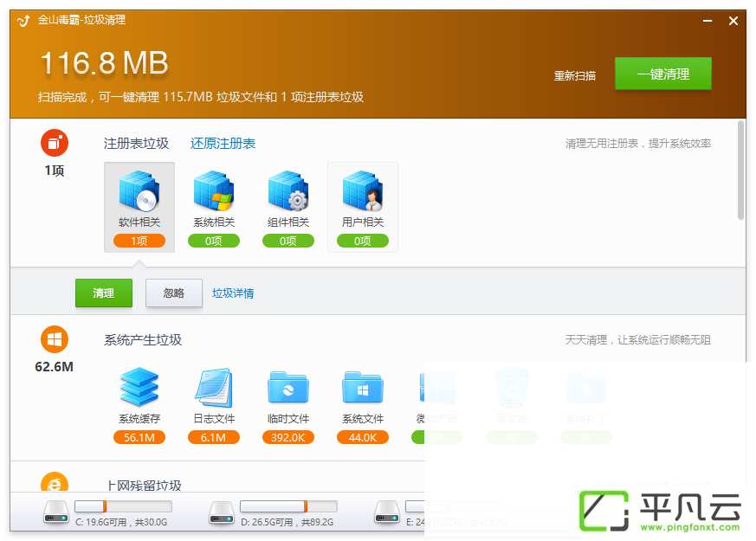
Task: Select the 软件相关 registry icon
Action: pos(139,191)
